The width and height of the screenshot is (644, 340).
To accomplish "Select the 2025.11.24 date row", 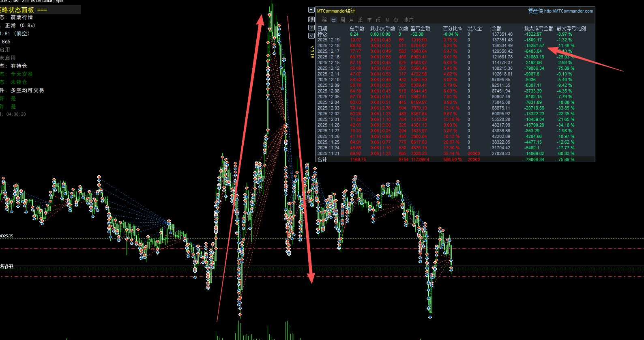I will coord(328,148).
